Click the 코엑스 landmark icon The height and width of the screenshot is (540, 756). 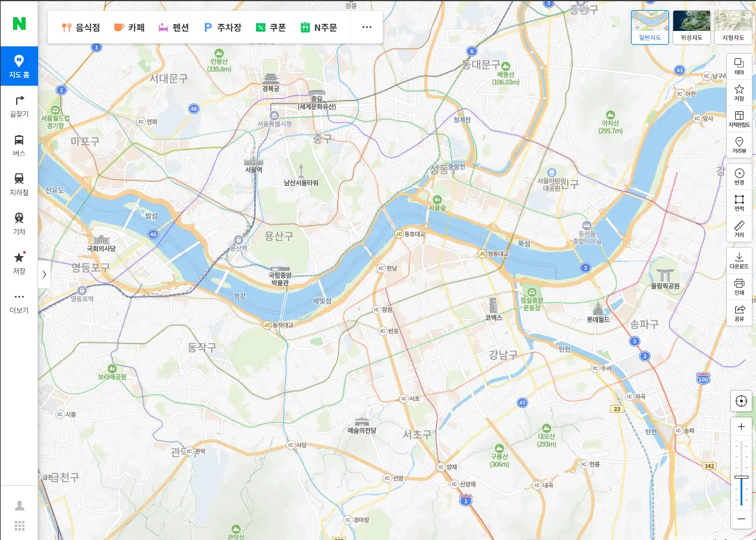click(493, 306)
